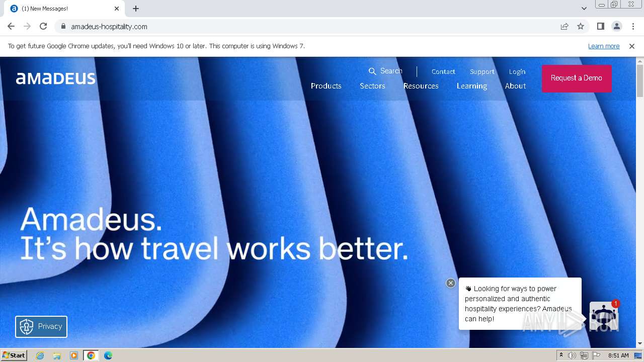Open the volume speaker tray icon

(x=572, y=355)
